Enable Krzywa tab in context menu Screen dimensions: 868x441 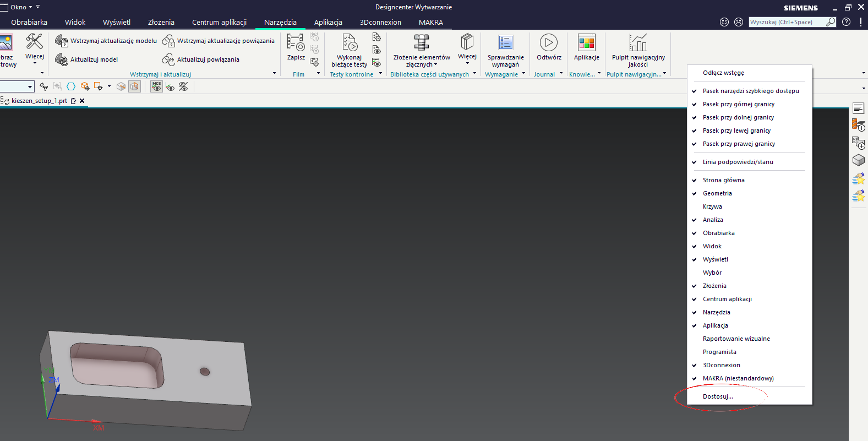[750, 206]
